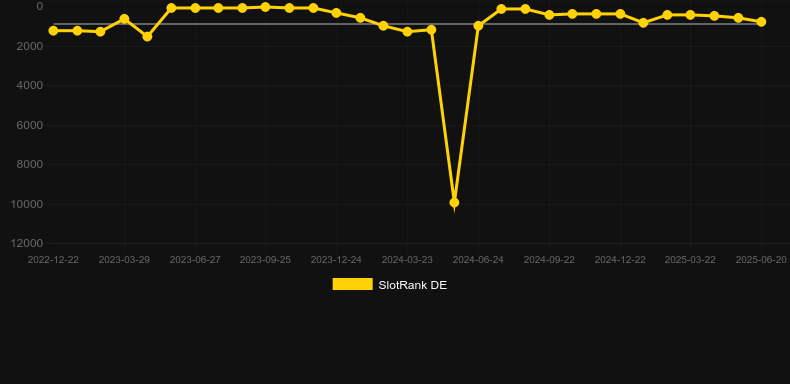Click the 2024-09-22 x-axis date label
Screen dimensions: 790x384
(x=549, y=260)
